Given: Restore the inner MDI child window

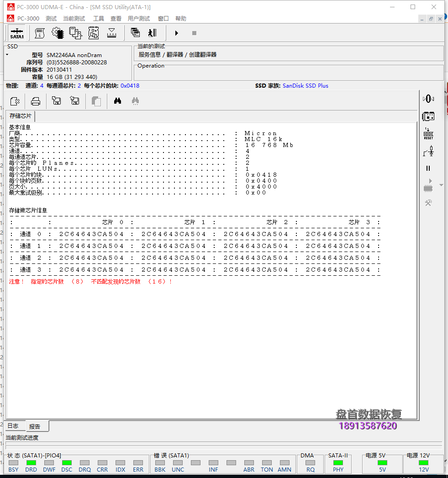Looking at the screenshot, I should pyautogui.click(x=431, y=19).
